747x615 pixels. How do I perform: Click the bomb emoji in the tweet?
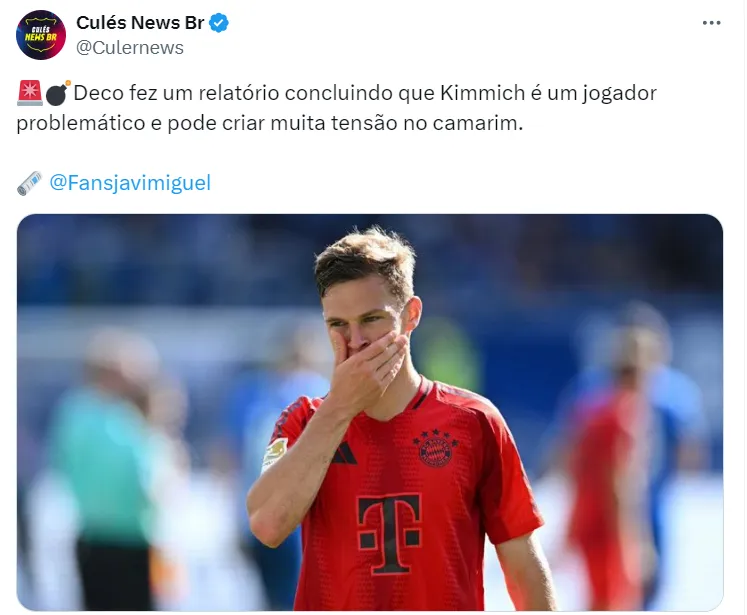pyautogui.click(x=58, y=93)
